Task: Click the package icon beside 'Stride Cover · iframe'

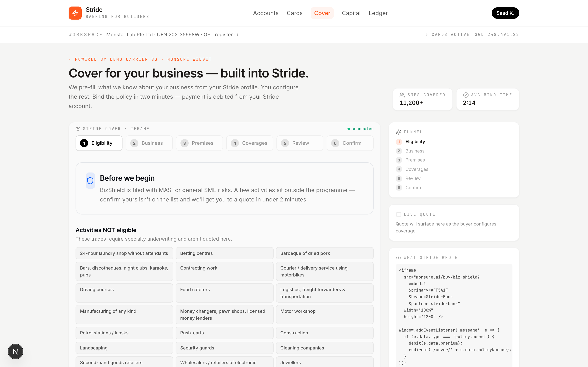Action: pyautogui.click(x=78, y=129)
